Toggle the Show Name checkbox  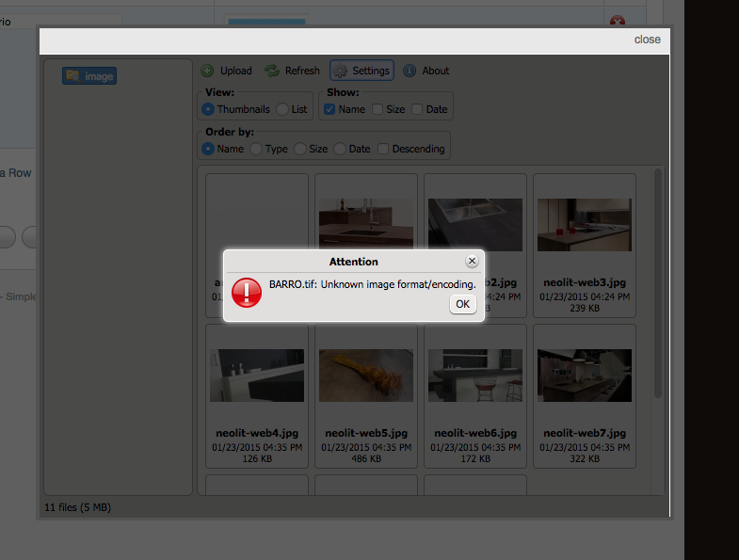(329, 109)
